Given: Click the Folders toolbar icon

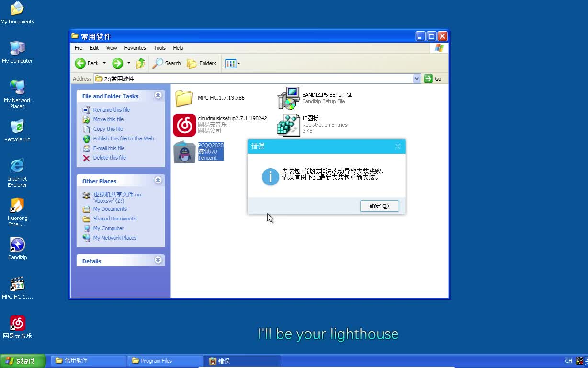Looking at the screenshot, I should (x=201, y=63).
